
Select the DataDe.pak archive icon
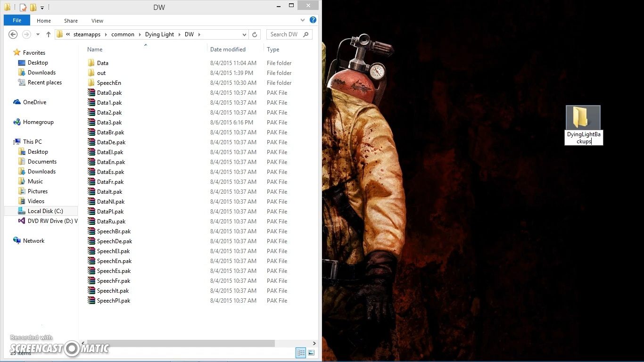91,142
